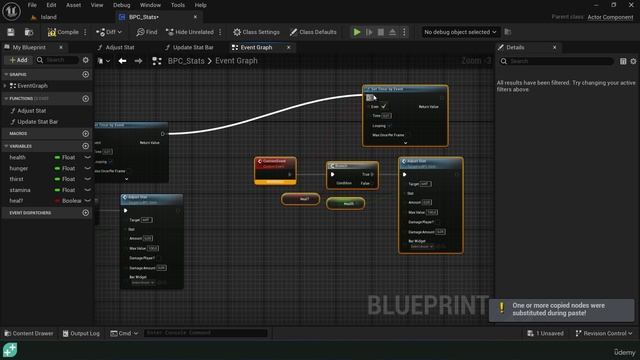
Task: Add a new variable
Action: tap(85, 146)
